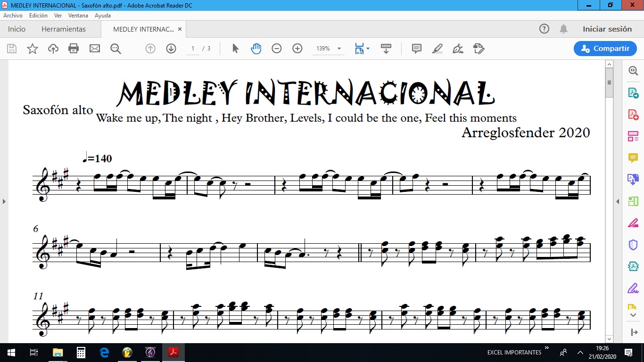Open the Ver menu
The image size is (644, 362).
point(58,16)
